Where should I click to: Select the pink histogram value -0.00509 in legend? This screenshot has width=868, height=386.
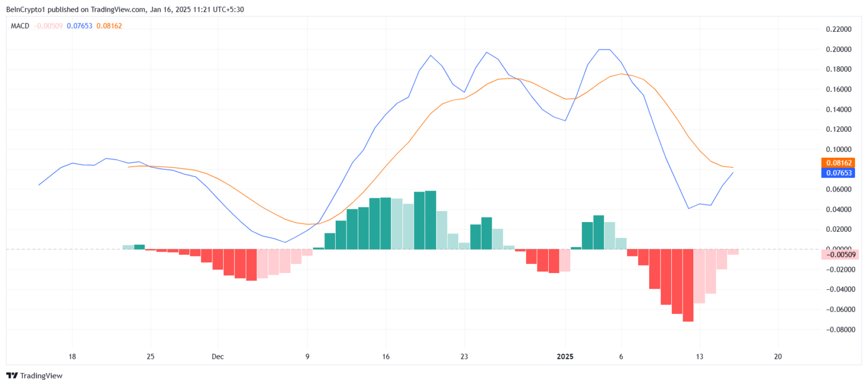click(49, 25)
